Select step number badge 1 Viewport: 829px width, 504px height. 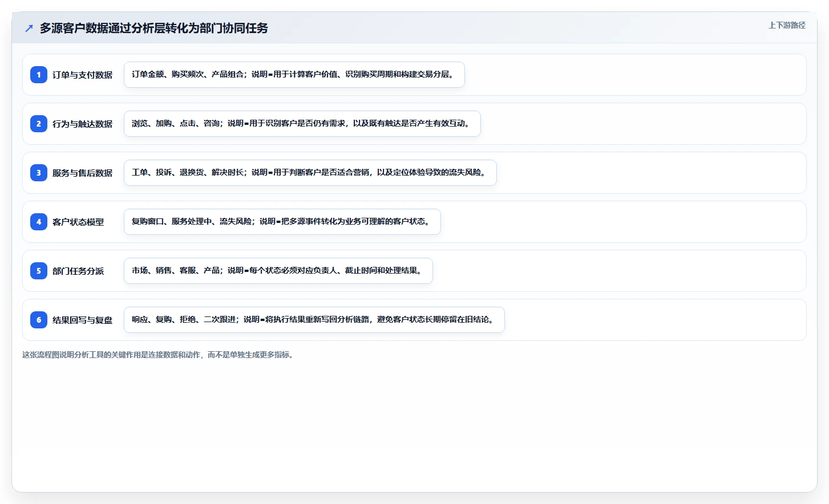pos(39,75)
